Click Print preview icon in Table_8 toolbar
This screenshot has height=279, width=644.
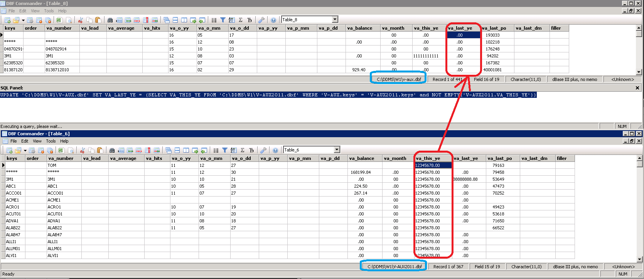pos(69,20)
